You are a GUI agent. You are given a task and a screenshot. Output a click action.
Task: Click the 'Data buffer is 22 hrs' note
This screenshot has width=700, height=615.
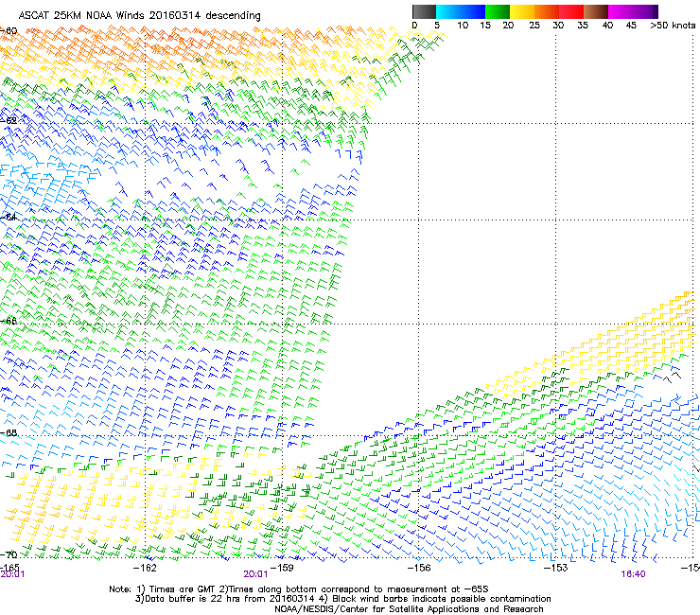click(342, 599)
